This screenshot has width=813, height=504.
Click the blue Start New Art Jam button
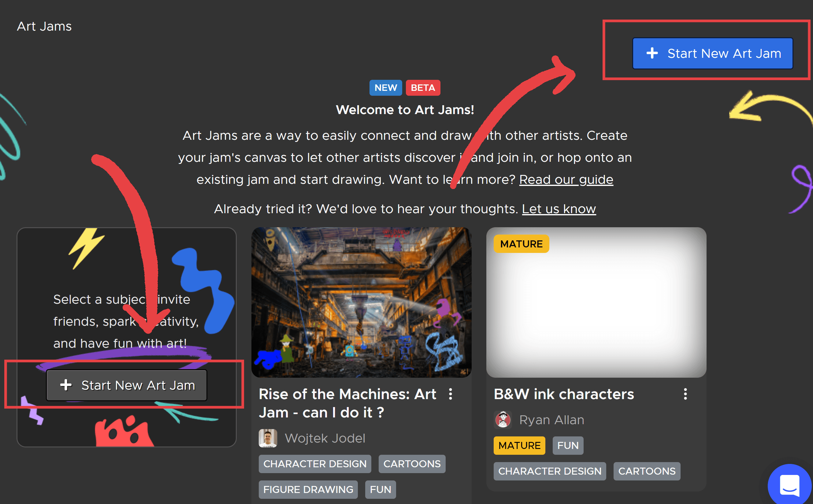[712, 53]
